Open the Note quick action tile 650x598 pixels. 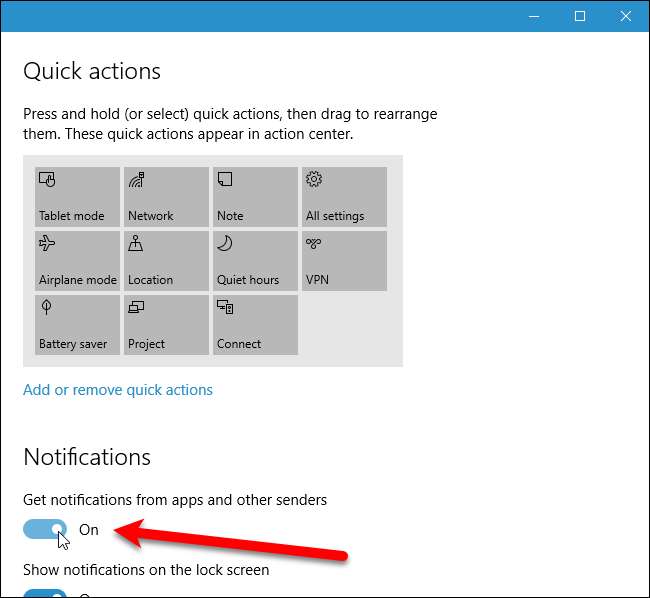pyautogui.click(x=255, y=196)
